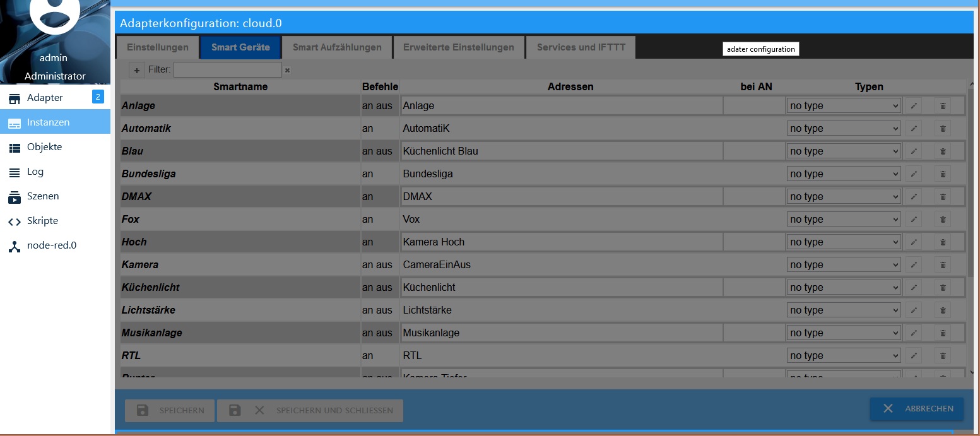The width and height of the screenshot is (980, 436).
Task: Click Adressen field showing Küchenlicht Blau
Action: [562, 151]
